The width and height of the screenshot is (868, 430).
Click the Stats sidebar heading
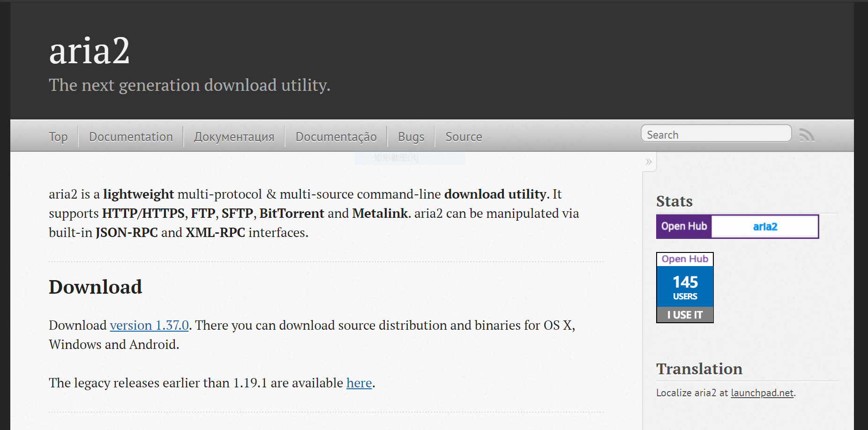click(x=674, y=201)
